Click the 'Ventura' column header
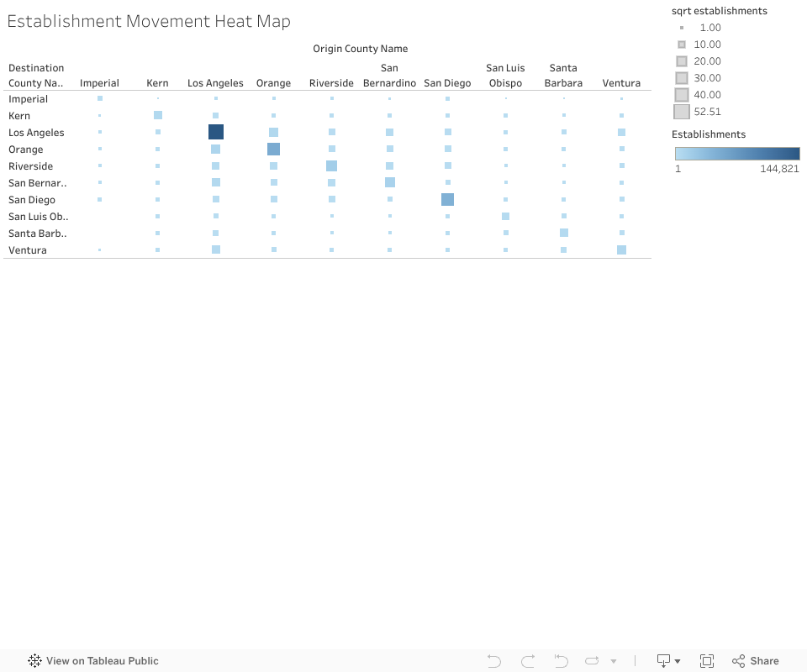 621,83
